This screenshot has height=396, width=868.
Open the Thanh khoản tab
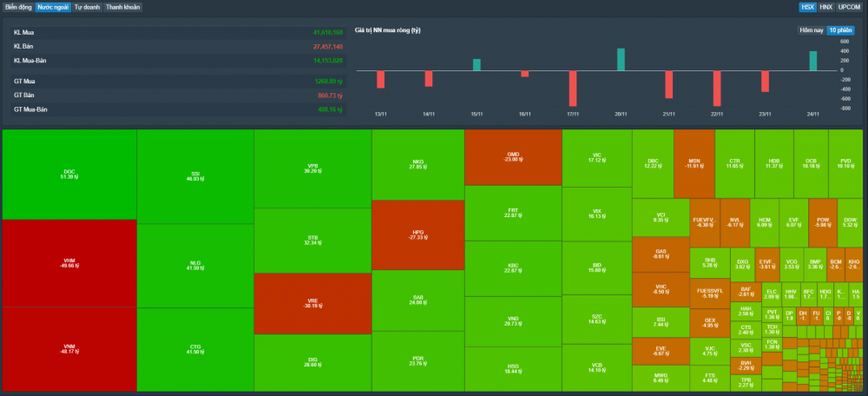[x=123, y=7]
